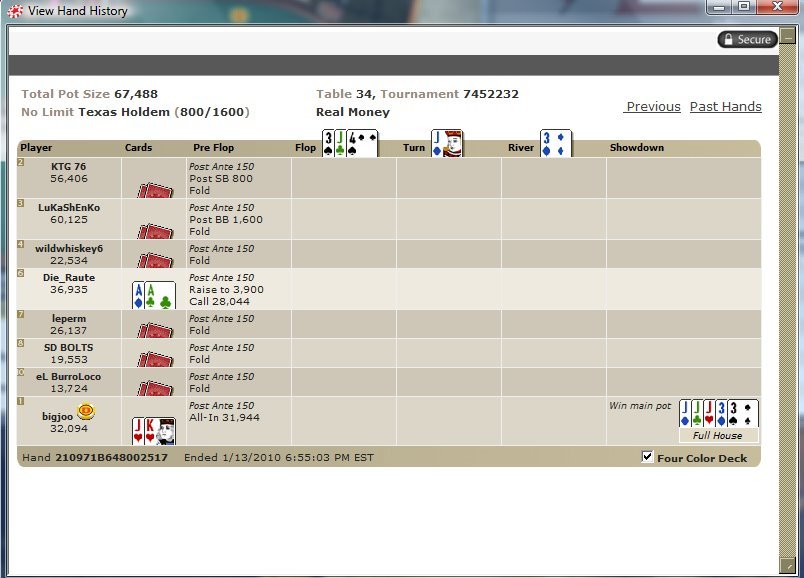This screenshot has width=804, height=578.
Task: Select Die_Raute's pocket aces cards
Action: pos(153,295)
